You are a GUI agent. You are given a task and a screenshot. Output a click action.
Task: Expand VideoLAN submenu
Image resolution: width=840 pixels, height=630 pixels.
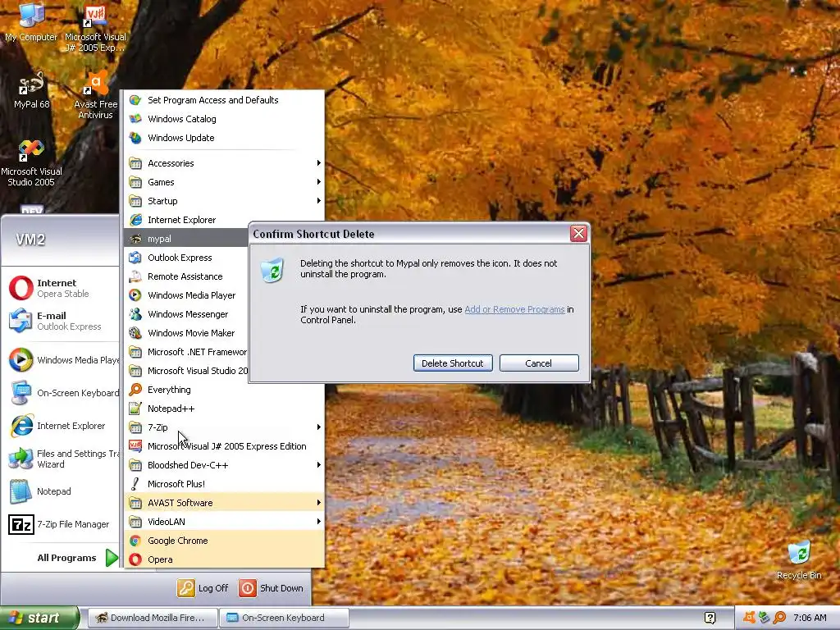(x=224, y=521)
